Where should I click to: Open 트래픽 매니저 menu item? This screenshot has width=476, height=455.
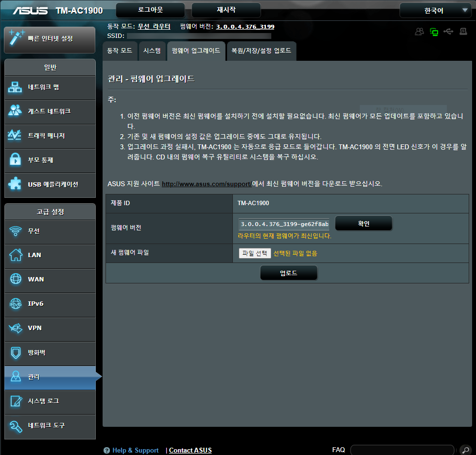(50, 136)
